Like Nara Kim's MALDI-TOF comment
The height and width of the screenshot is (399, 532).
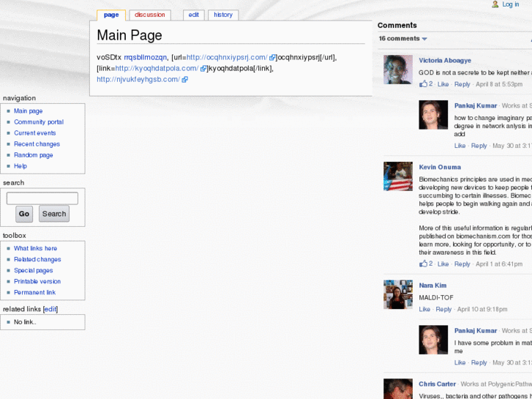click(x=424, y=310)
